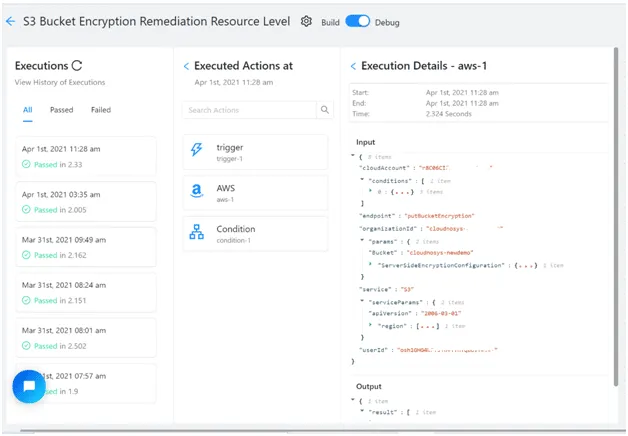Switch to the Failed tab
The height and width of the screenshot is (436, 628).
[x=101, y=110]
